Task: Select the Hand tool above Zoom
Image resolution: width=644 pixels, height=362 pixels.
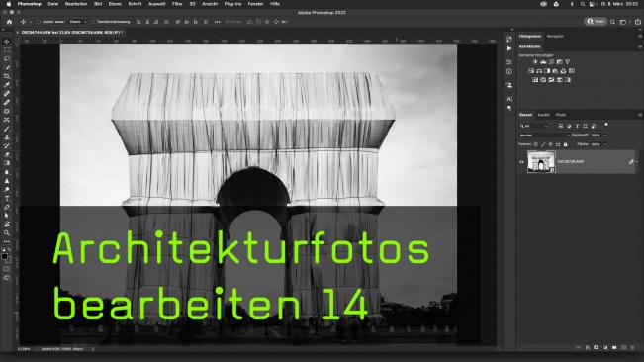Action: [7, 225]
